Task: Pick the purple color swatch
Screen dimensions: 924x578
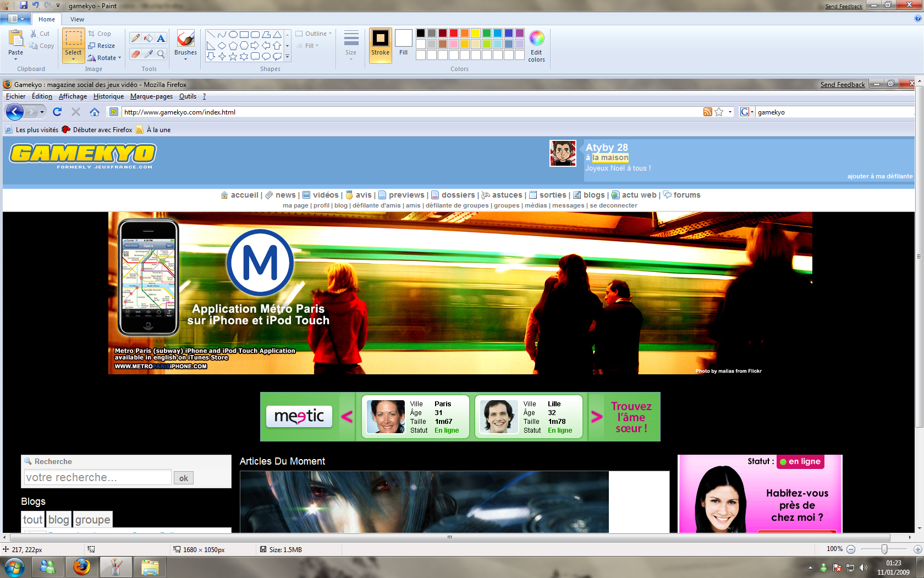Action: [x=520, y=33]
